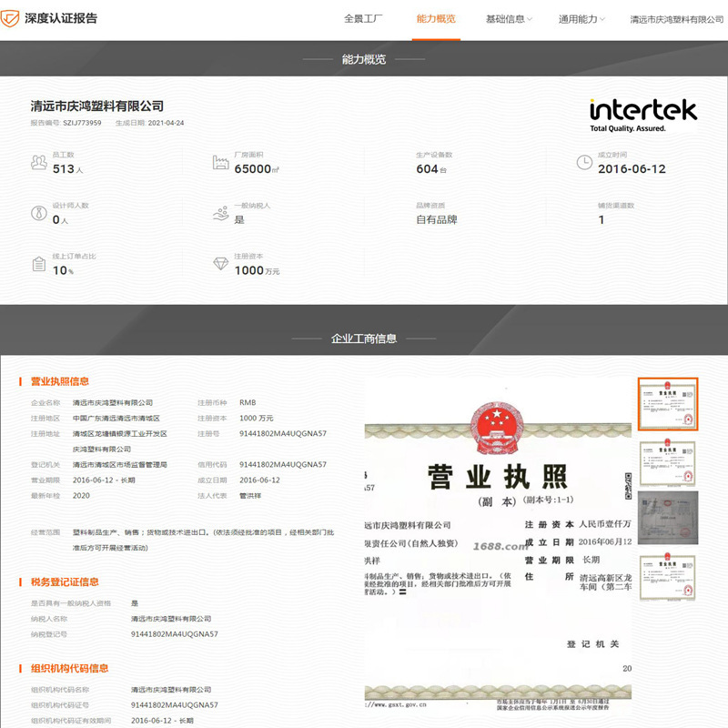
Task: Select the fourth license thumbnail
Action: 668,576
